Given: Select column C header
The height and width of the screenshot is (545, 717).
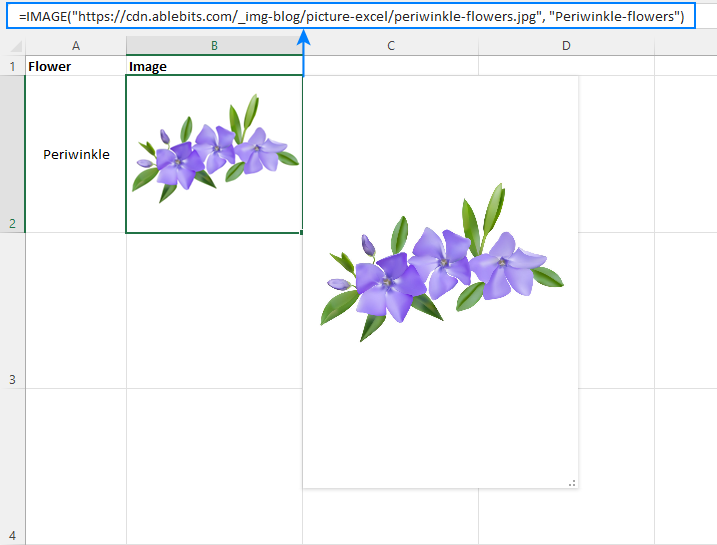Looking at the screenshot, I should pyautogui.click(x=391, y=46).
